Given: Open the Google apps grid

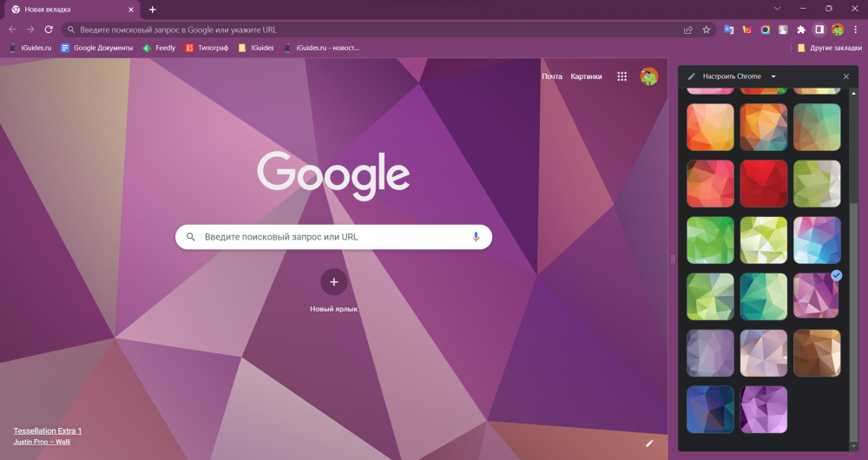Looking at the screenshot, I should tap(621, 76).
